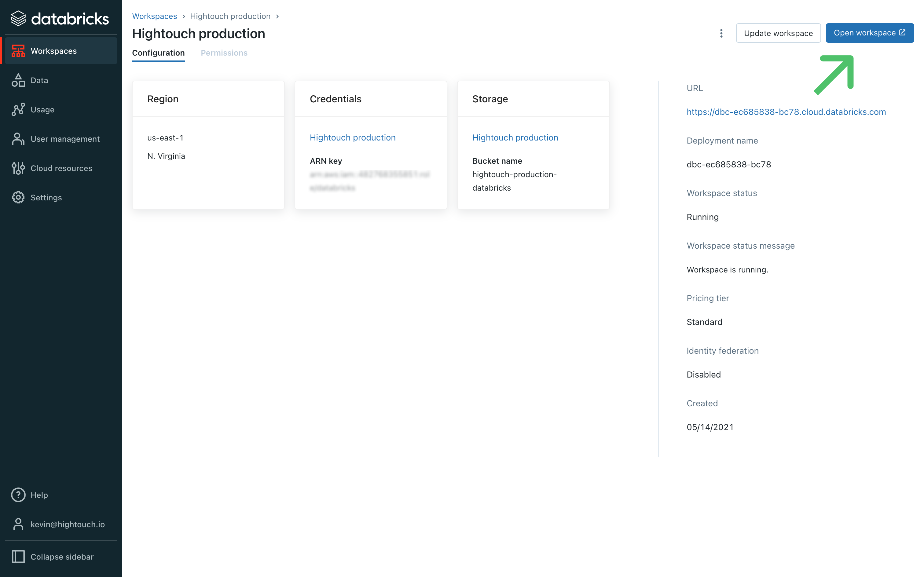Click the Hightouch production page title
The width and height of the screenshot is (924, 577).
coord(199,34)
